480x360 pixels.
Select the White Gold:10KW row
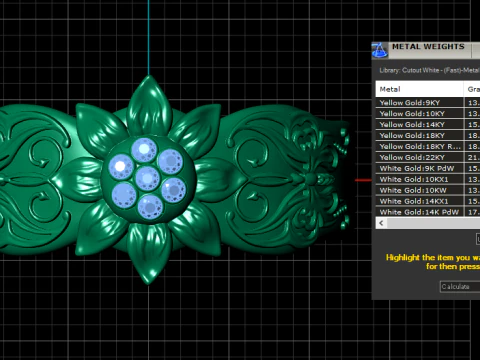[428, 190]
